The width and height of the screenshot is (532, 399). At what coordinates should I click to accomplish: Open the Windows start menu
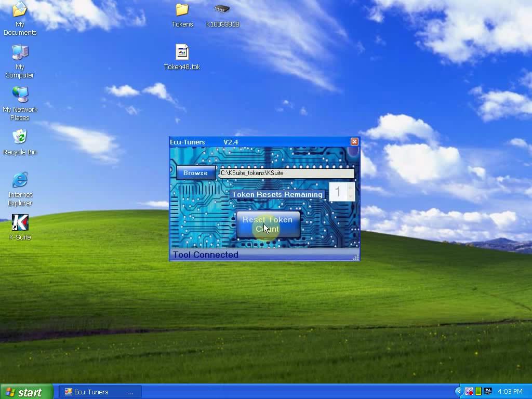(26, 392)
